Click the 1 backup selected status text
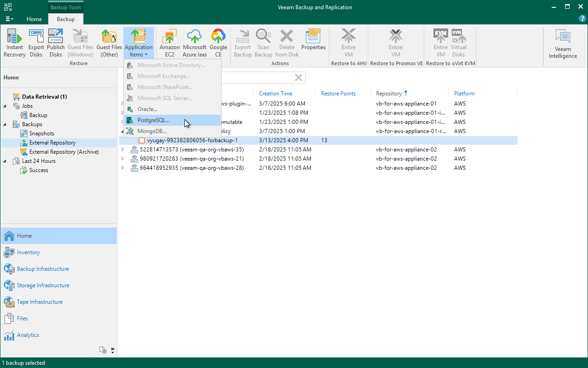588x368 pixels. 23,363
